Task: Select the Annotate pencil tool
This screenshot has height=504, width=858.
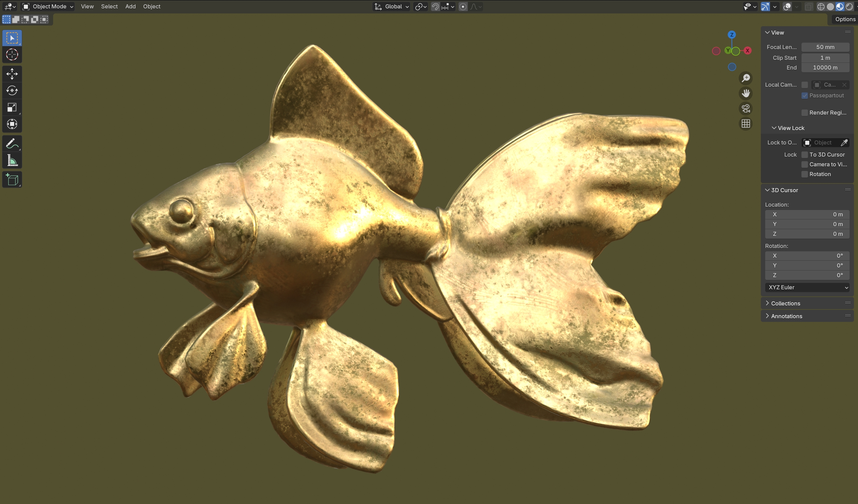Action: [x=12, y=143]
